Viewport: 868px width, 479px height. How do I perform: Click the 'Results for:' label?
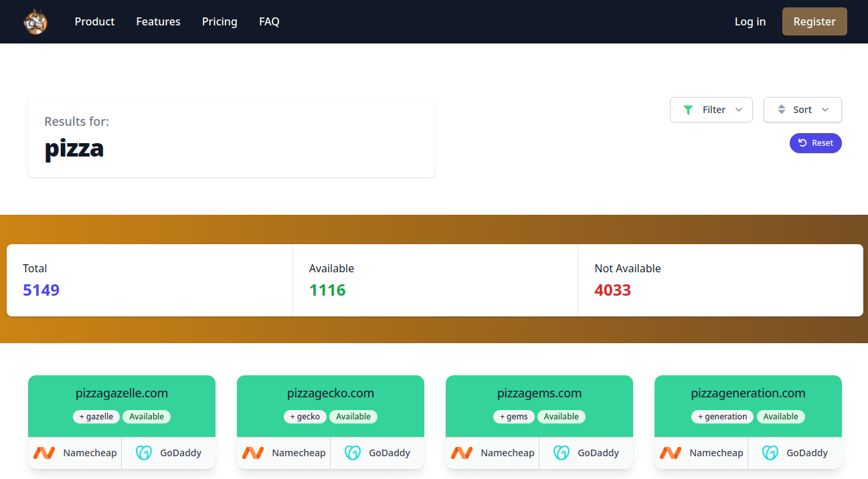(77, 122)
